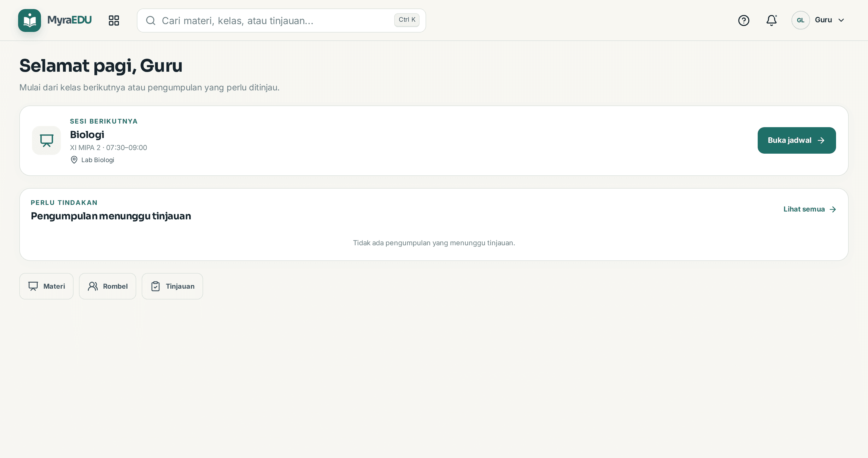
Task: Click the Tidak ada pengumpulan empty message
Action: 434,243
